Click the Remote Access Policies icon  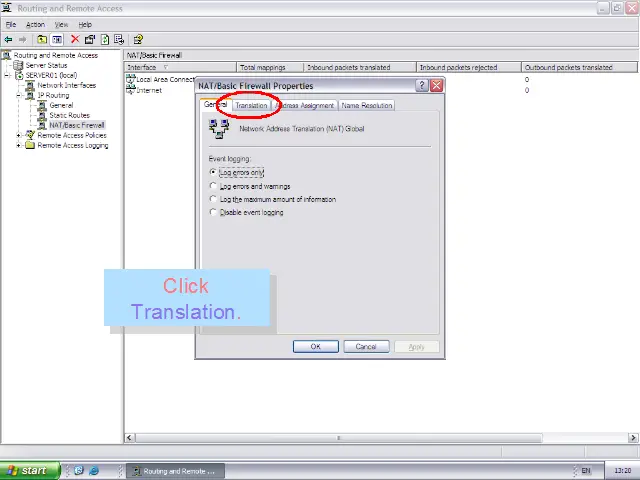pyautogui.click(x=30, y=135)
